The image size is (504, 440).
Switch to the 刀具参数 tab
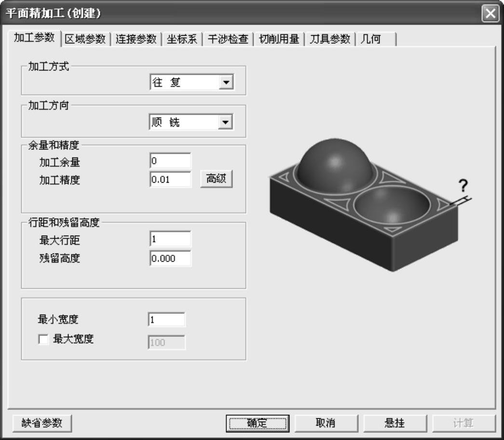330,40
